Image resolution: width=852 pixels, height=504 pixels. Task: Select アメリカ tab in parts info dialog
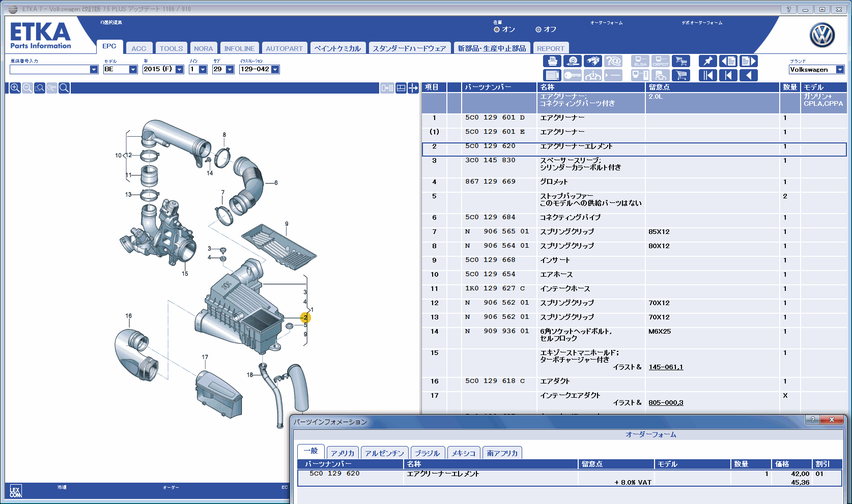pyautogui.click(x=343, y=453)
